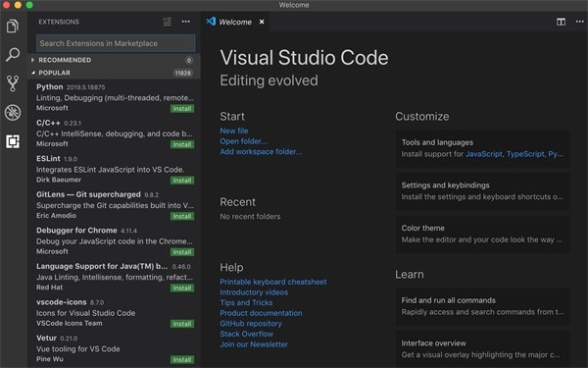This screenshot has width=588, height=368.
Task: Select the ESLint extension entry
Action: pyautogui.click(x=115, y=170)
